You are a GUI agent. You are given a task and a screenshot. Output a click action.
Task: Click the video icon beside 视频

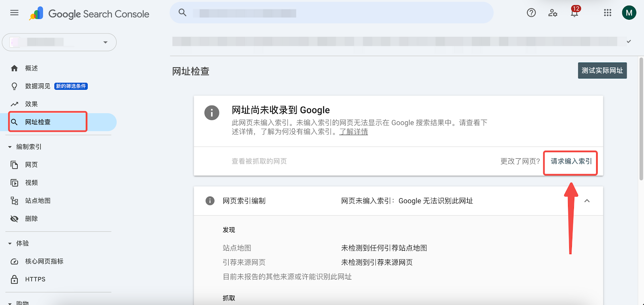coord(14,183)
